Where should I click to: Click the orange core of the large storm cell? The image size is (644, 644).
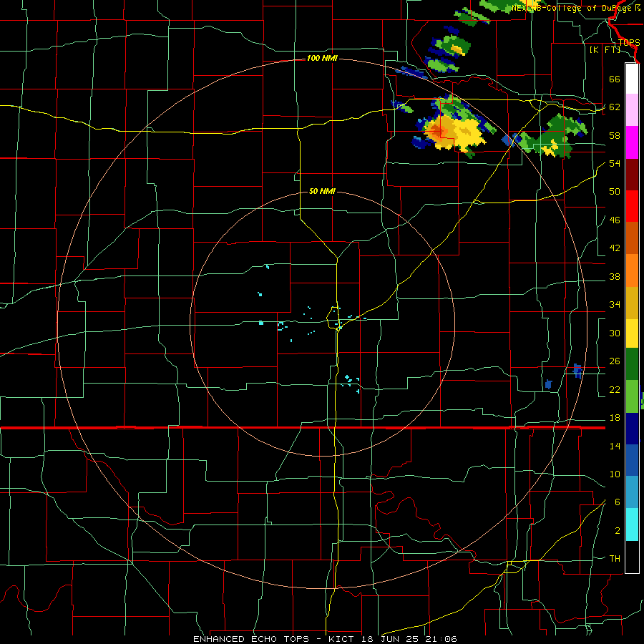point(437,132)
